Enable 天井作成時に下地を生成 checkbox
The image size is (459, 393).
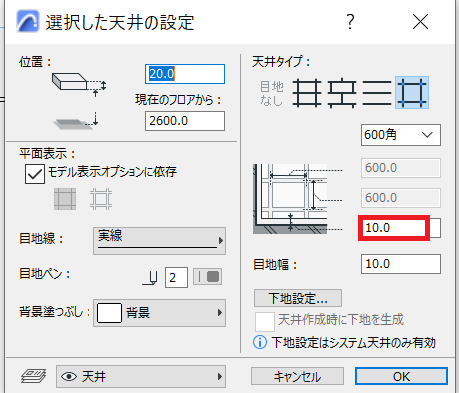[x=265, y=322]
